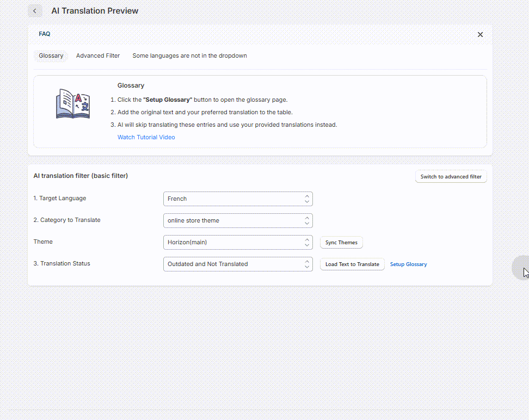The image size is (529, 420).
Task: Click chevron arrows on online store theme selector
Action: [306, 221]
